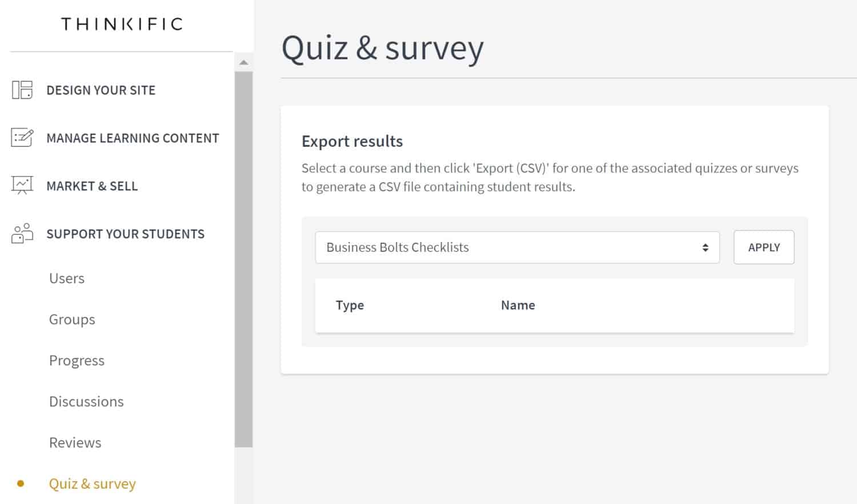Collapse the Support Your Students section
This screenshot has width=857, height=504.
pyautogui.click(x=125, y=234)
